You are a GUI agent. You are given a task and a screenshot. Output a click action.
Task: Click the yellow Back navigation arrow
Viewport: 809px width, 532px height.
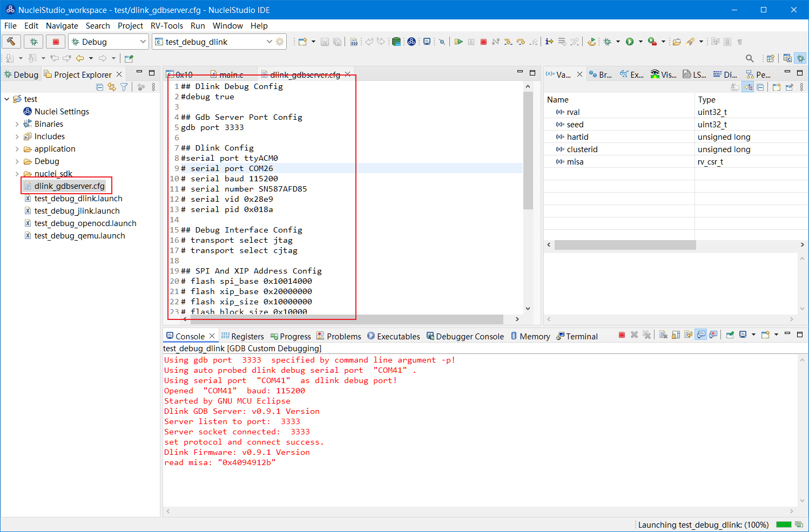(x=80, y=58)
